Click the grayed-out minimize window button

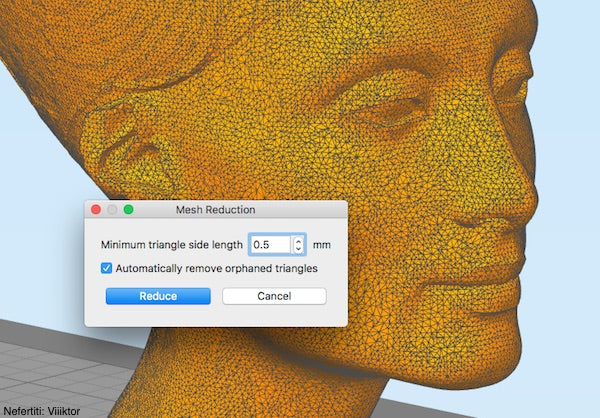[112, 210]
